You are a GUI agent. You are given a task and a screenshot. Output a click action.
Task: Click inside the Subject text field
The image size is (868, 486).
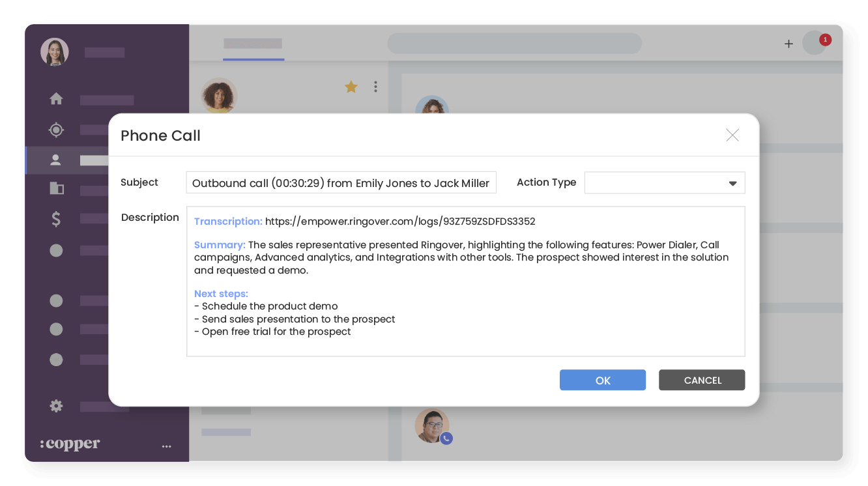(x=341, y=182)
